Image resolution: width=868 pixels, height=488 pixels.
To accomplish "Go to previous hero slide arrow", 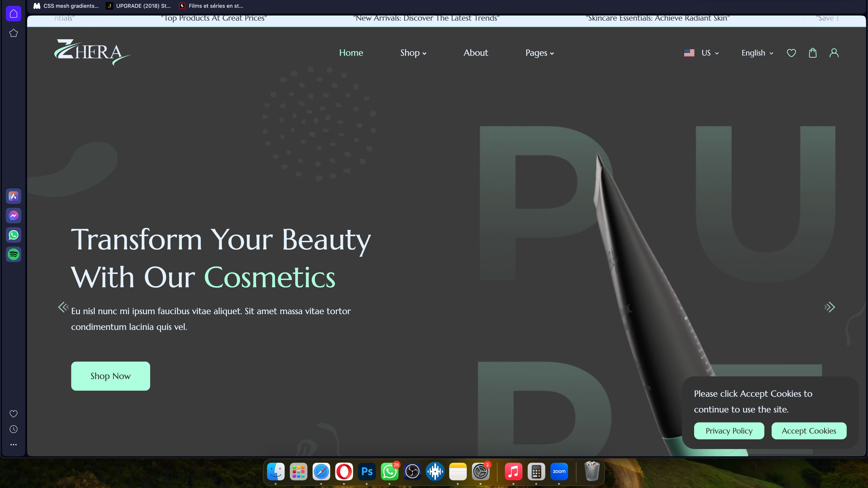I will tap(63, 307).
